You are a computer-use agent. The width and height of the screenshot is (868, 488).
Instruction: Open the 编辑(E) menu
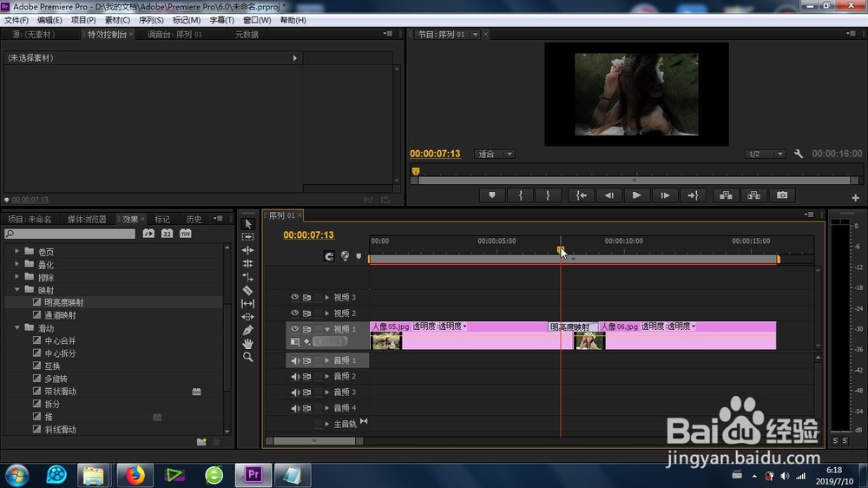(x=49, y=20)
